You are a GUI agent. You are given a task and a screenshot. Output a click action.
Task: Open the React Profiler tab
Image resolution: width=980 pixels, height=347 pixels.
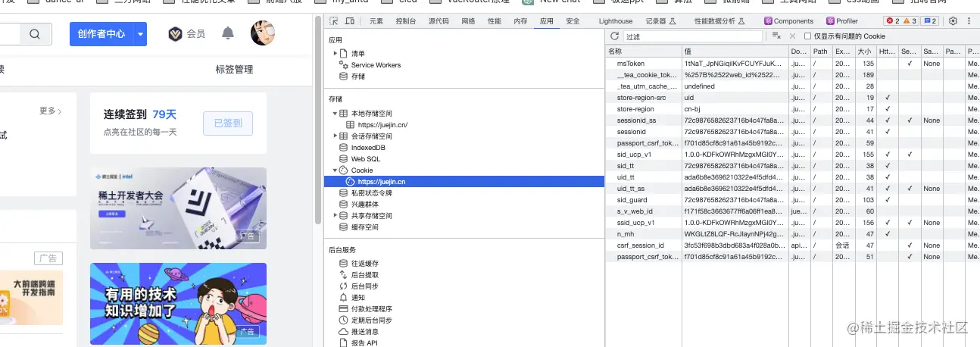click(842, 21)
